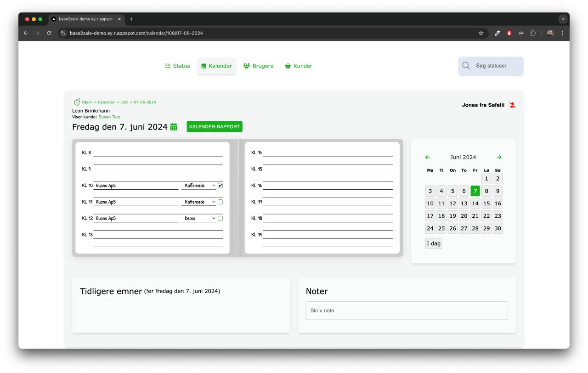Open the Kunder menu item
The width and height of the screenshot is (588, 373).
click(x=299, y=66)
